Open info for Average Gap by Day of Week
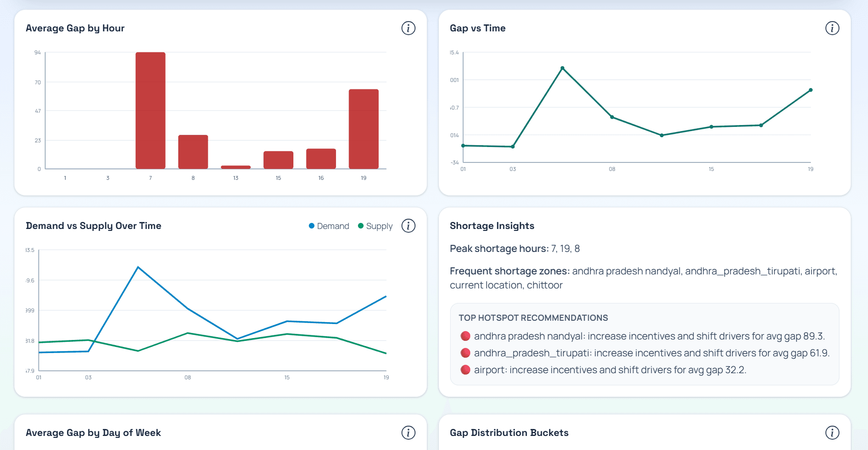This screenshot has width=868, height=450. coord(408,433)
